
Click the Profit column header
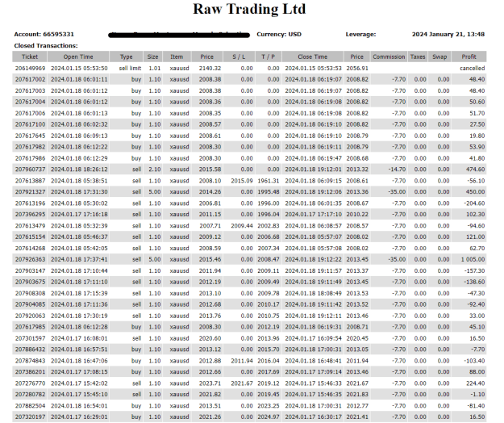pyautogui.click(x=469, y=57)
